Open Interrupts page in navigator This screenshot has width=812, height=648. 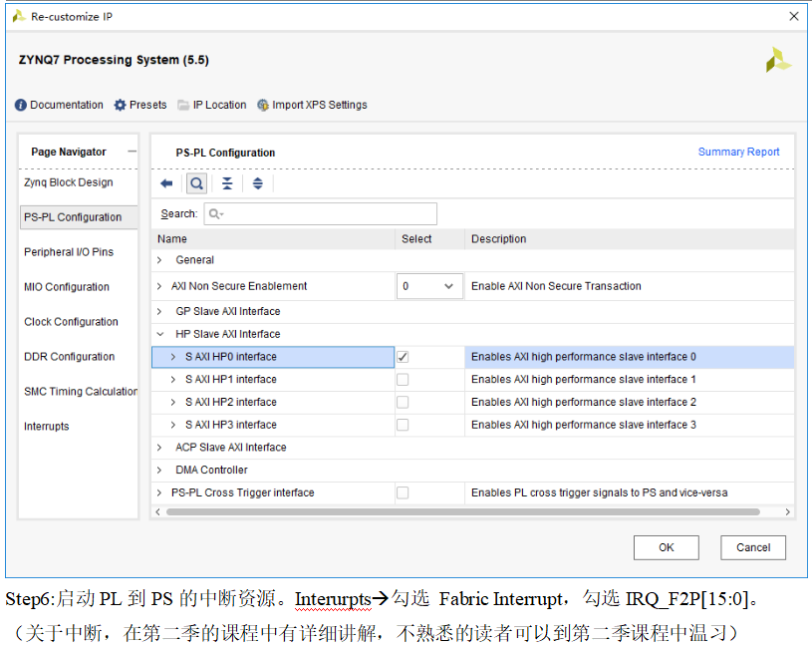[x=47, y=427]
